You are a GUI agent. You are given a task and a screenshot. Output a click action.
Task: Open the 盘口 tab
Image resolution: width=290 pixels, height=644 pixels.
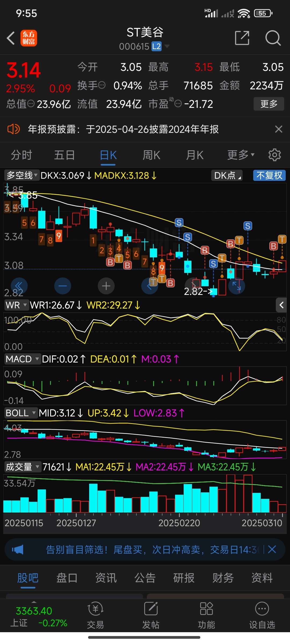[x=67, y=578]
